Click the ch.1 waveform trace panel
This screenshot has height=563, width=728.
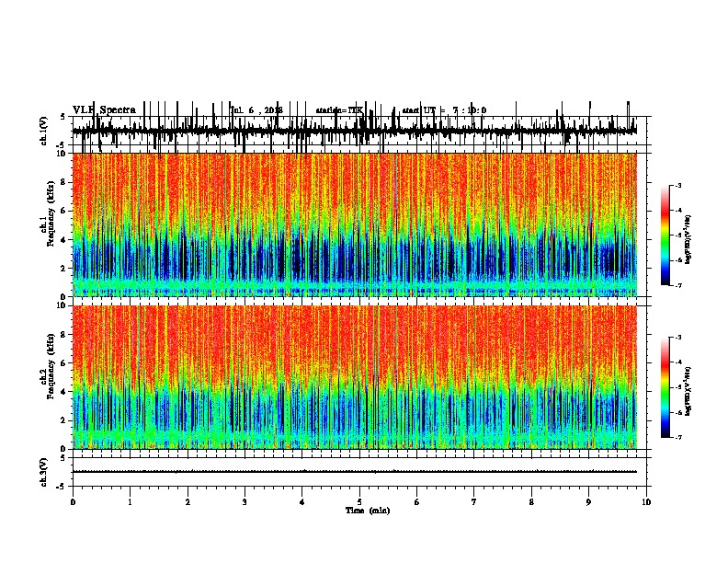354,131
